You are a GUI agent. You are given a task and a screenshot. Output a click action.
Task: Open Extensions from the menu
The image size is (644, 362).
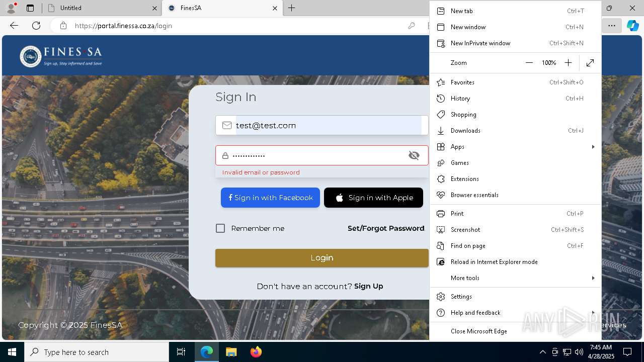[515, 179]
